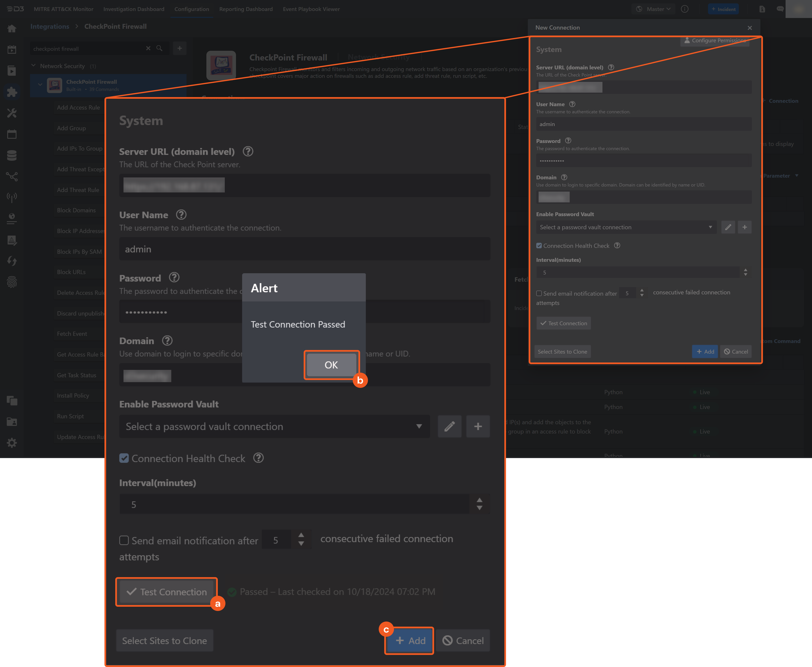Click the database icon in sidebar
The height and width of the screenshot is (667, 812).
[x=12, y=155]
